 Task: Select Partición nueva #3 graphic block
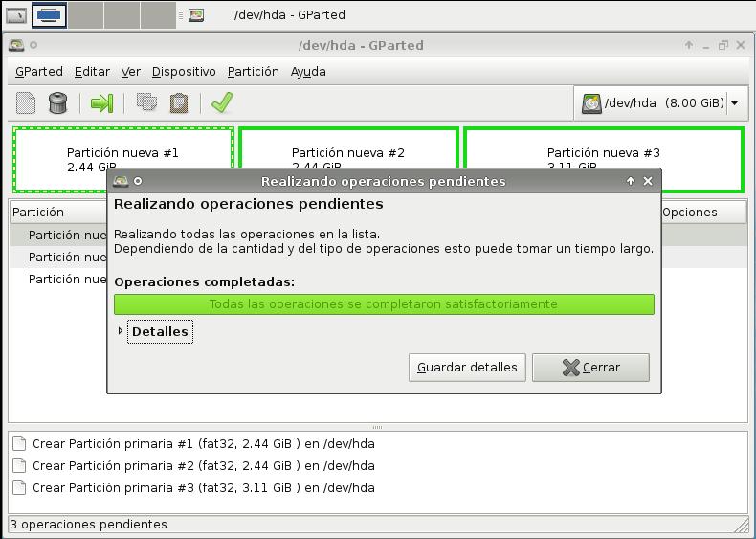coord(603,144)
